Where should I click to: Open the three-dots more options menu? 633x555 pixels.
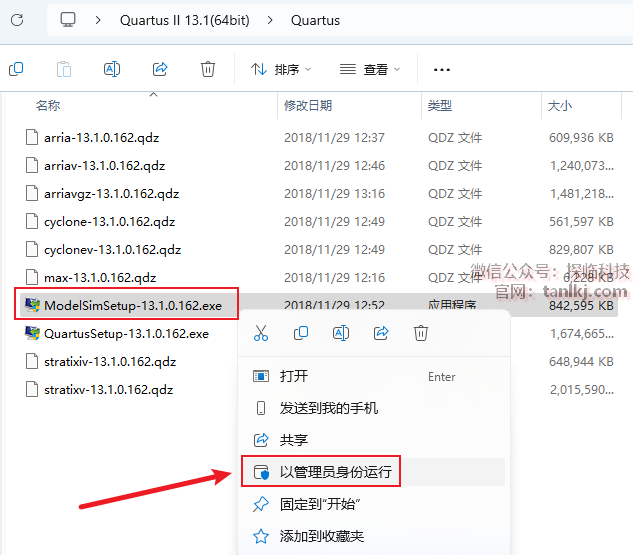point(442,69)
